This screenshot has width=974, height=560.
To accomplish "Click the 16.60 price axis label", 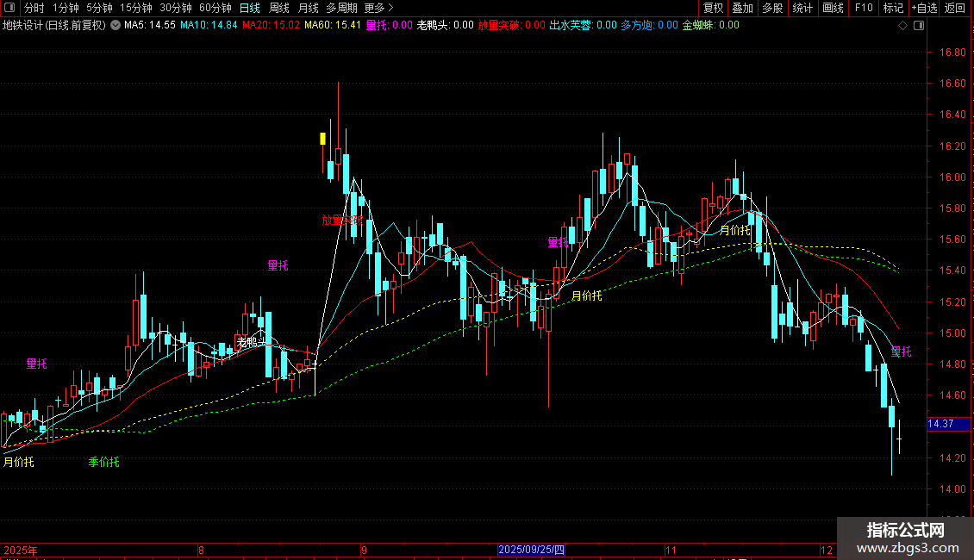I will (952, 84).
